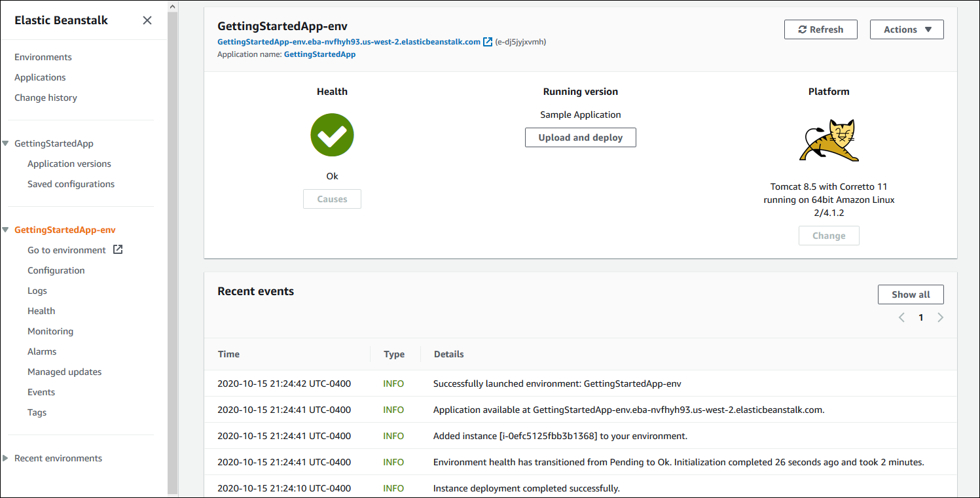The width and height of the screenshot is (980, 498).
Task: Open the GettingStartedApp-env elasticbeanstalk.com URL link
Action: (349, 42)
